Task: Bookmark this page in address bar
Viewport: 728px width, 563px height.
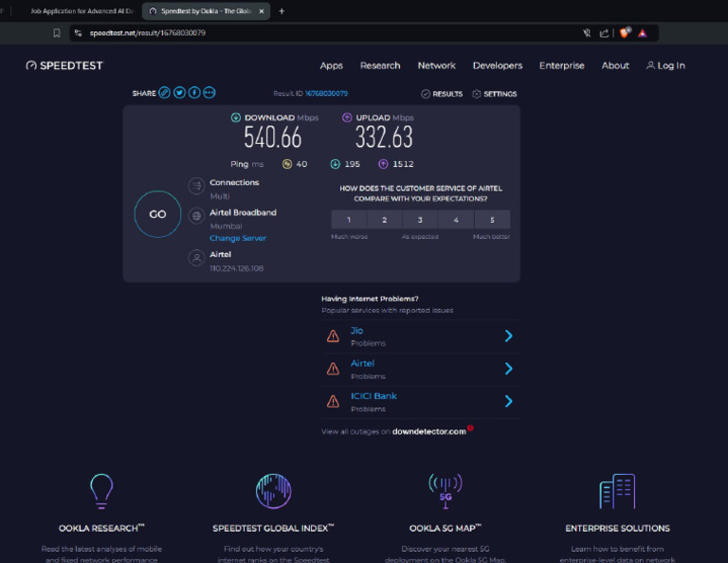Action: pos(57,32)
